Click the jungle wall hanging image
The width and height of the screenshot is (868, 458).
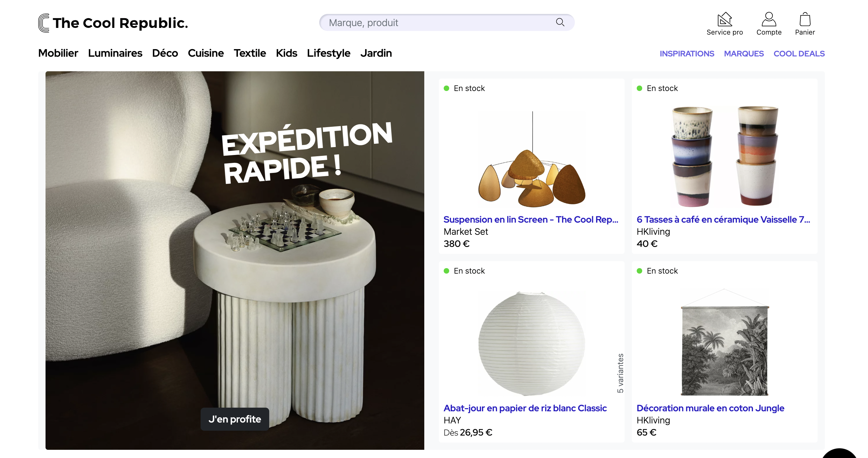(x=724, y=342)
